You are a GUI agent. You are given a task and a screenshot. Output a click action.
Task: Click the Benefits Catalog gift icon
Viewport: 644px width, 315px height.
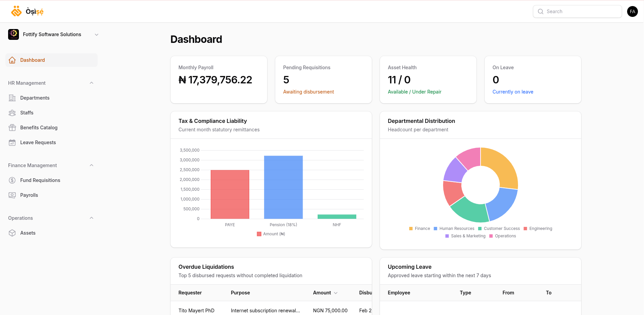12,127
